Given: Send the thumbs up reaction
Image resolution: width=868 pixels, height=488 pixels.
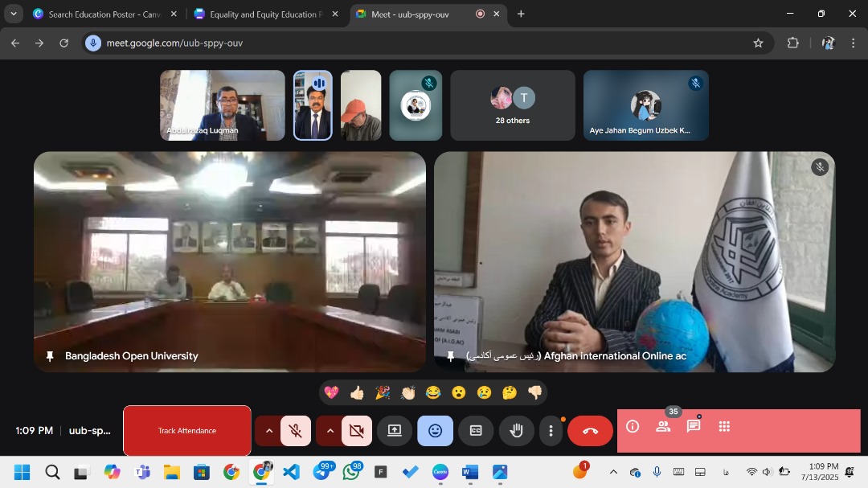Looking at the screenshot, I should [x=357, y=392].
